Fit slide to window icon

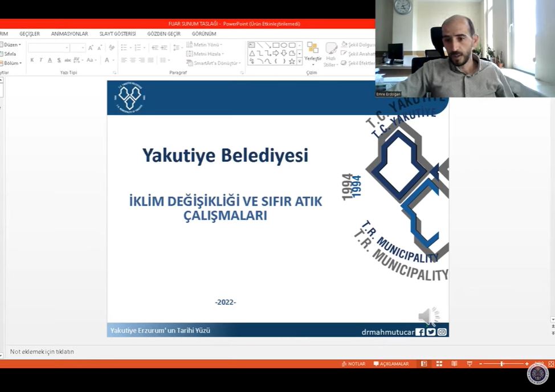(x=550, y=364)
